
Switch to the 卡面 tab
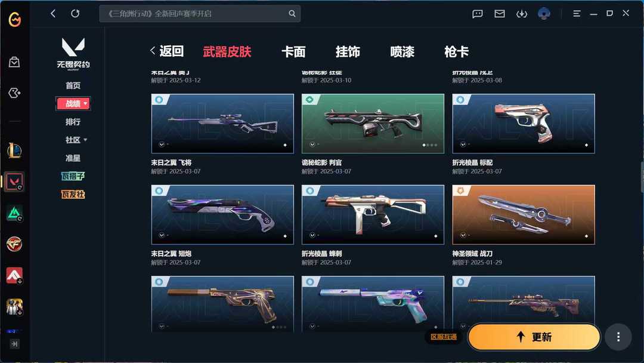(293, 52)
